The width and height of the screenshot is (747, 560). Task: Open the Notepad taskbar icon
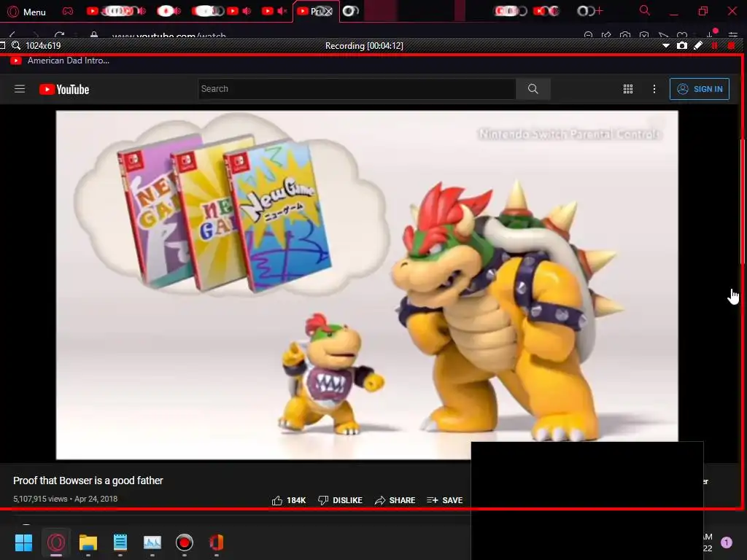point(120,542)
